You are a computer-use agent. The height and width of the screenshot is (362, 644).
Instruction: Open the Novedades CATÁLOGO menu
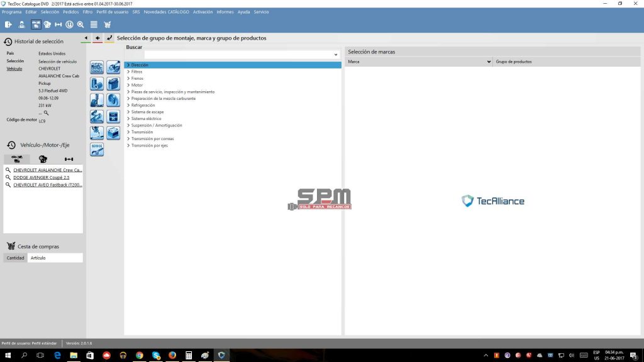[x=166, y=12]
